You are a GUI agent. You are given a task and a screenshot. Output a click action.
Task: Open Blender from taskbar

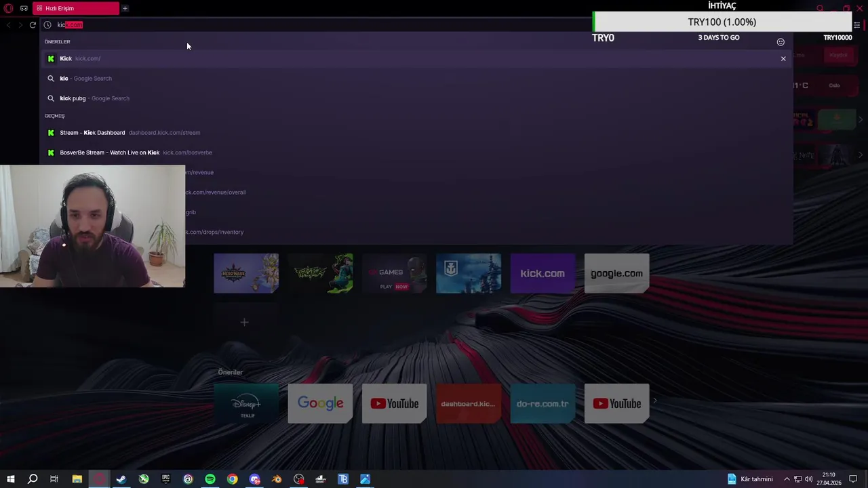pyautogui.click(x=277, y=479)
